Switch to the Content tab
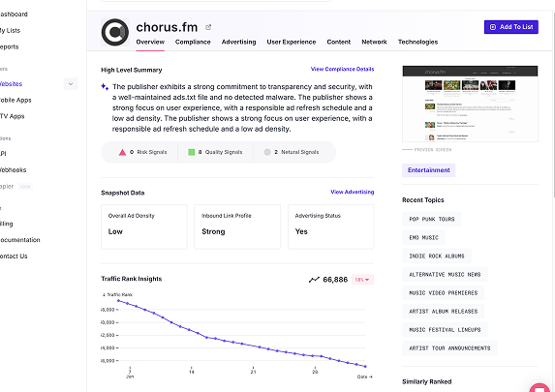Viewport: 555px width, 392px height. [x=339, y=42]
